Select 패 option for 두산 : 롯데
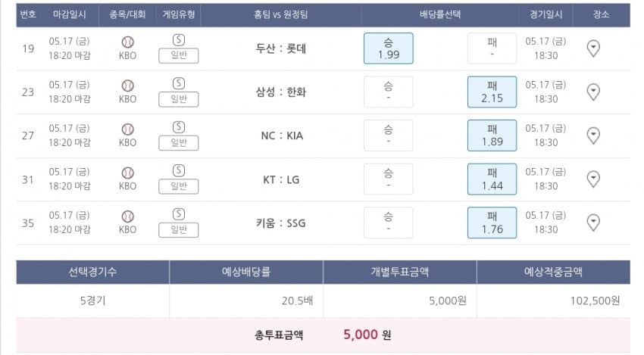 [x=492, y=48]
